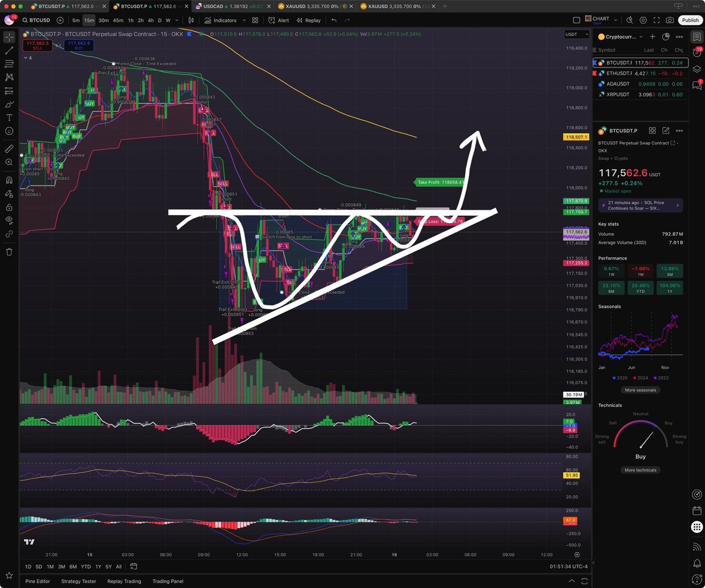Open the Pine Editor tab
The image size is (705, 588).
[x=38, y=582]
